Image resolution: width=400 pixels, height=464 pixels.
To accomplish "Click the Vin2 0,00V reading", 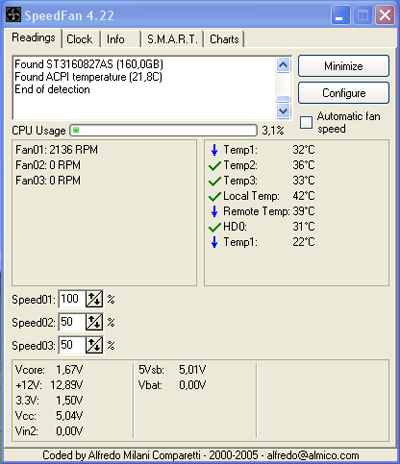I will click(49, 431).
